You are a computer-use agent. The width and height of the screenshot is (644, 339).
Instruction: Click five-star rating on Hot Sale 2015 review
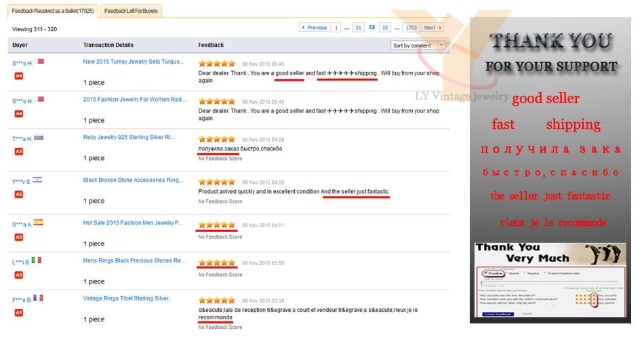(x=216, y=224)
